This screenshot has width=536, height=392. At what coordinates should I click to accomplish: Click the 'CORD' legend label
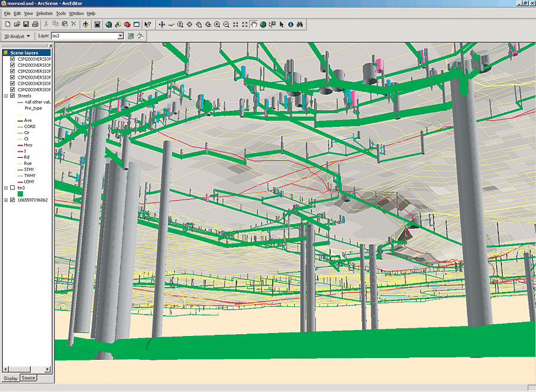[30, 126]
